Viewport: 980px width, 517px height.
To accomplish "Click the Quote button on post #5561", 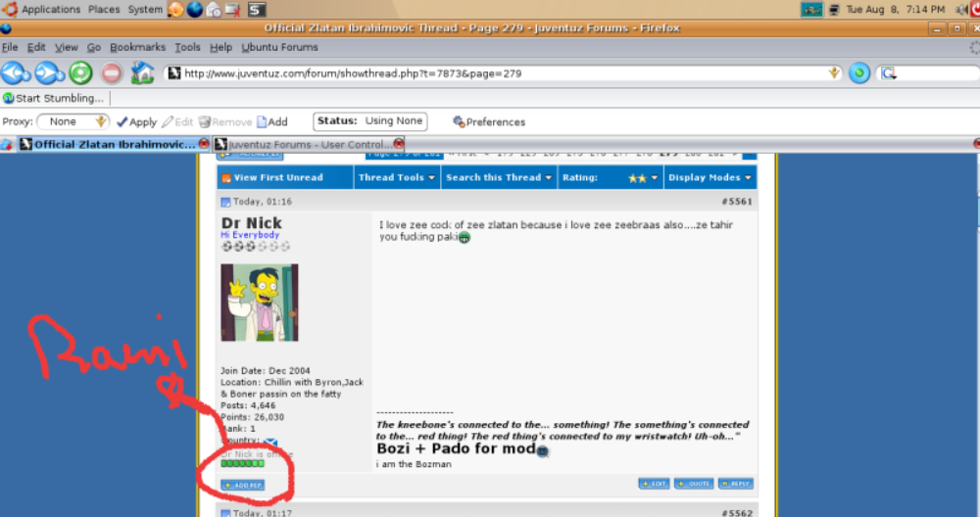I will point(694,484).
